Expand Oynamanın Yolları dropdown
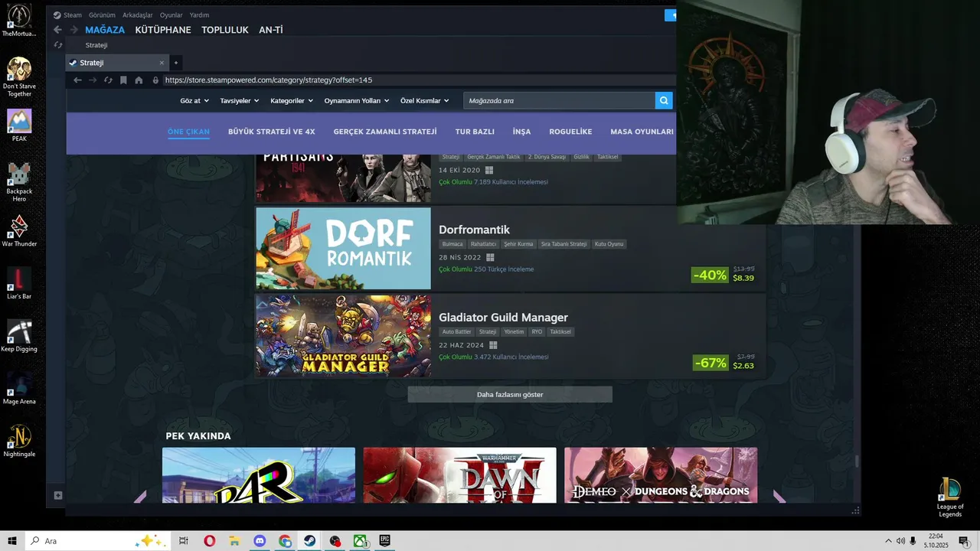980x551 pixels. (x=357, y=100)
